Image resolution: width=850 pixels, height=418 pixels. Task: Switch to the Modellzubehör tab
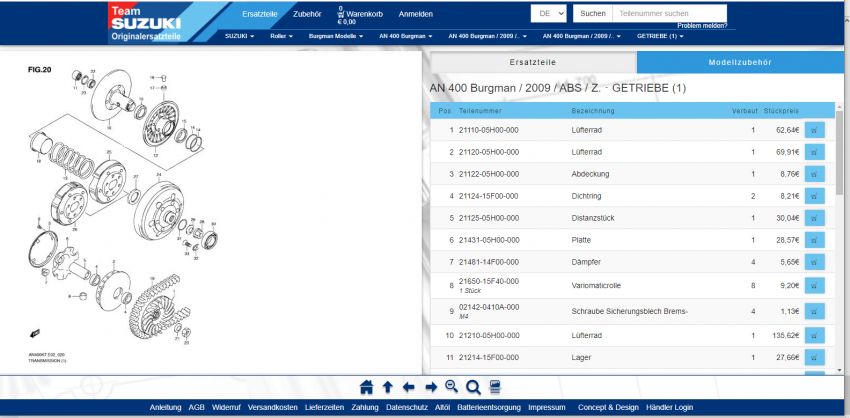coord(740,62)
